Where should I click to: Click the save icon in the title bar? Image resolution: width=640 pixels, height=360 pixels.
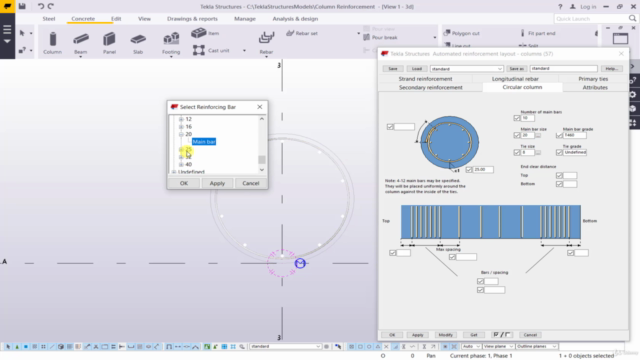point(22,6)
